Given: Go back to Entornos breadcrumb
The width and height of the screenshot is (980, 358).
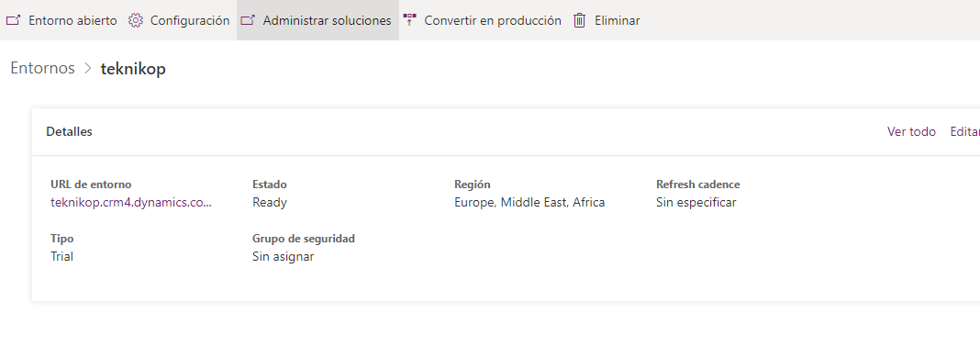Looking at the screenshot, I should [42, 68].
